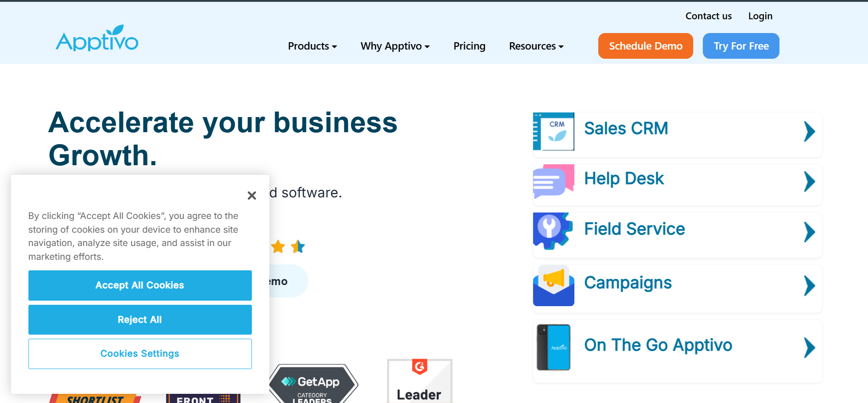Accept All Cookies
Image resolution: width=868 pixels, height=403 pixels.
click(140, 285)
